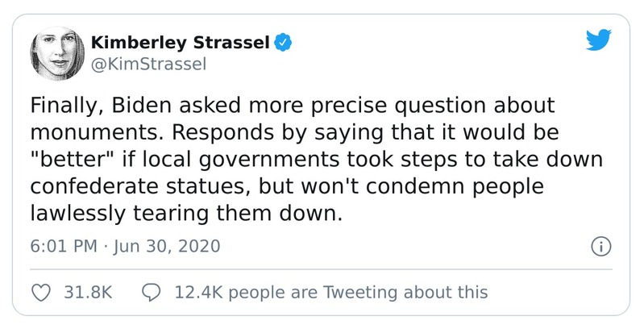This screenshot has height=329, width=644.
Task: Open "12.4K people are Tweeting about this"
Action: pos(331,291)
